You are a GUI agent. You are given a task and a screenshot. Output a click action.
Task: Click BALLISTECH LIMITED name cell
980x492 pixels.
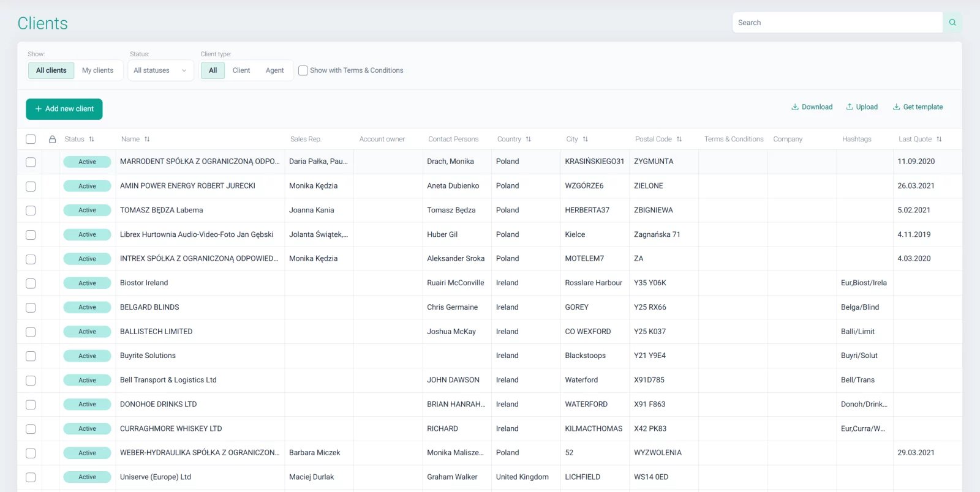(200, 332)
